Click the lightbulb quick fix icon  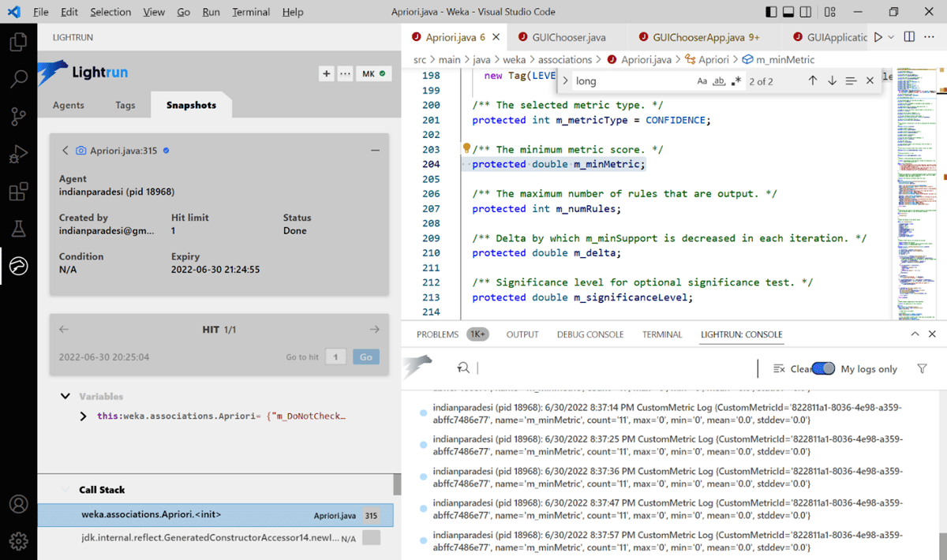click(466, 148)
